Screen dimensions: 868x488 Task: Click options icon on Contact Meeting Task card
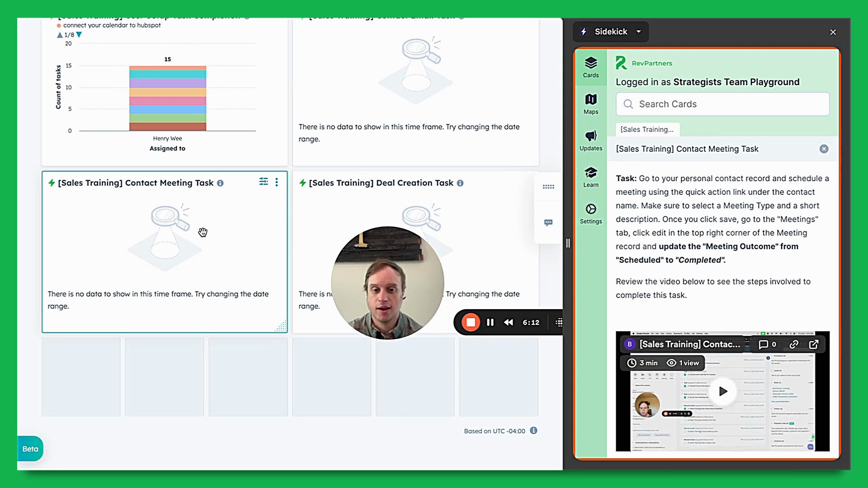click(x=276, y=183)
